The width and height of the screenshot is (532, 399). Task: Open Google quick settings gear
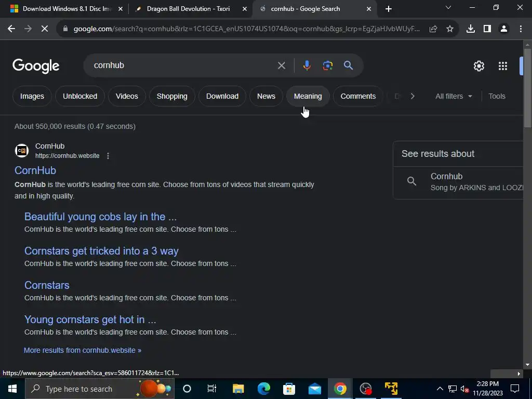pyautogui.click(x=478, y=66)
